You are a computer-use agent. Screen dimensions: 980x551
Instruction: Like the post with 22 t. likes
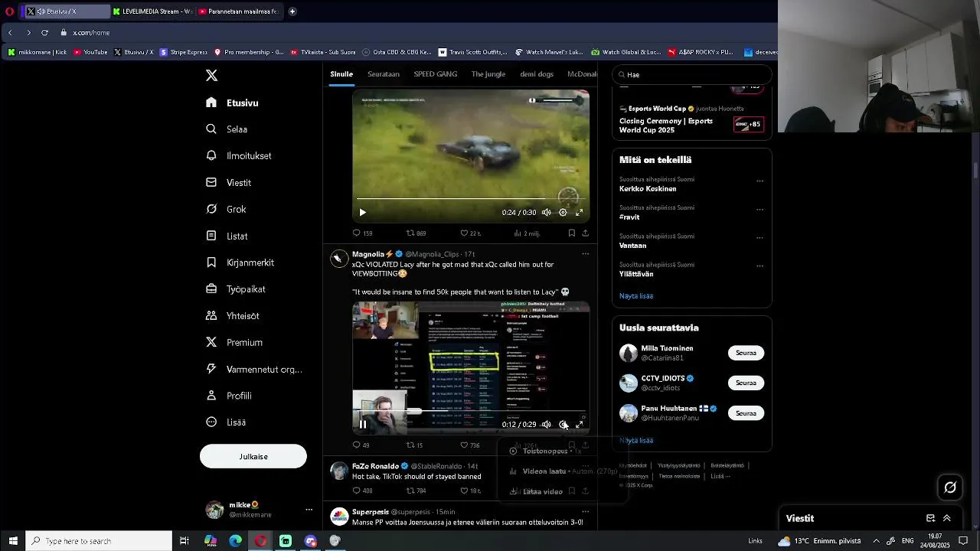pos(470,233)
